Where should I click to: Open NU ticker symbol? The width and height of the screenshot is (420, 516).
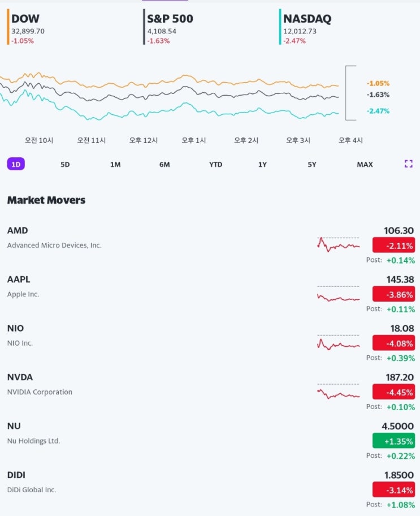(14, 426)
